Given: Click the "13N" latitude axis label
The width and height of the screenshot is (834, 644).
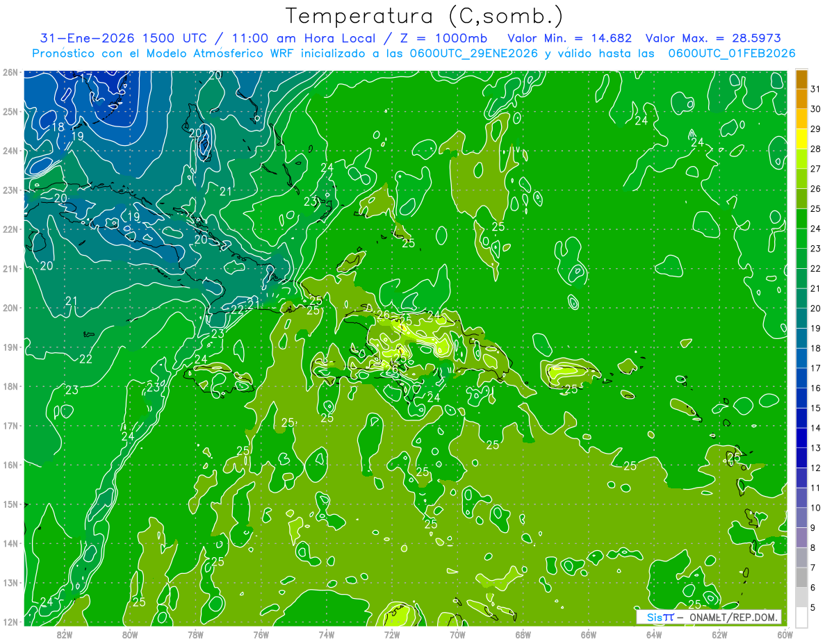Looking at the screenshot, I should [x=10, y=582].
